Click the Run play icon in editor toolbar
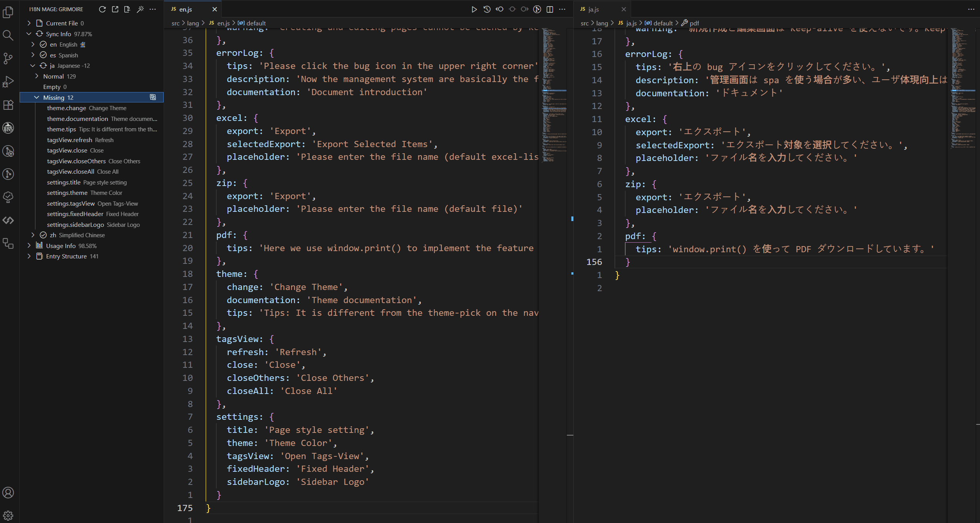This screenshot has height=523, width=980. pyautogui.click(x=474, y=9)
